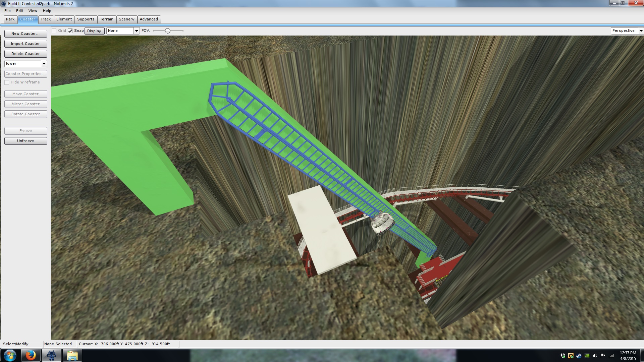Enable the Grid checkbox
The width and height of the screenshot is (644, 362).
54,31
